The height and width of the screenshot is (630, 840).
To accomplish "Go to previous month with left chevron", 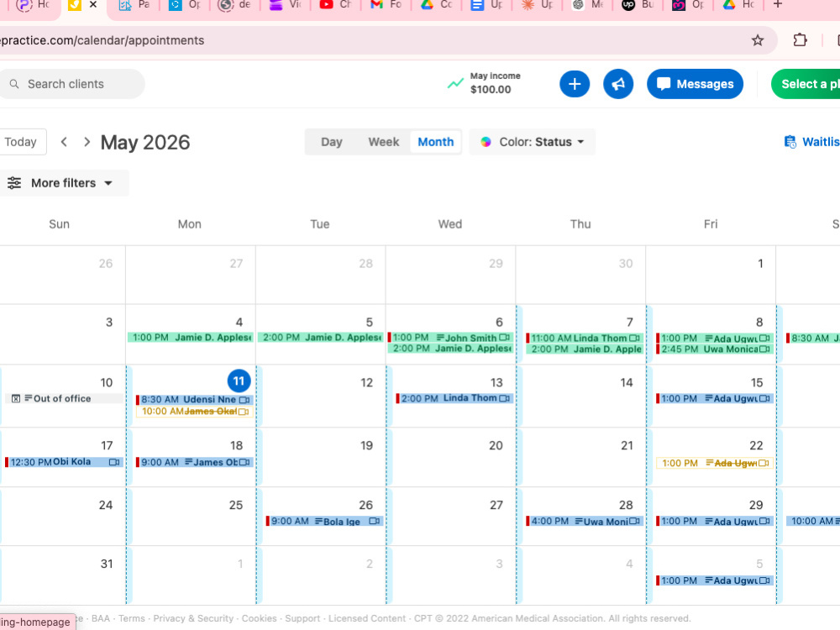I will 64,142.
